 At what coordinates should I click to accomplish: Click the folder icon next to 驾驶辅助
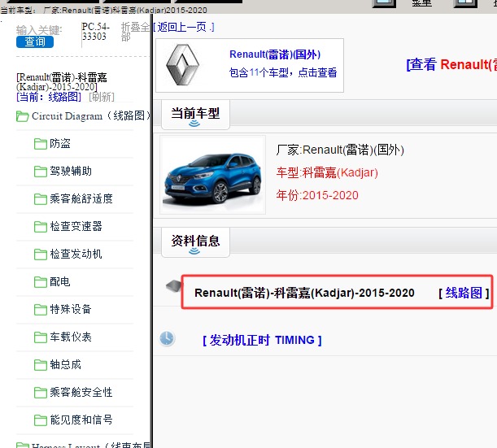[x=40, y=172]
